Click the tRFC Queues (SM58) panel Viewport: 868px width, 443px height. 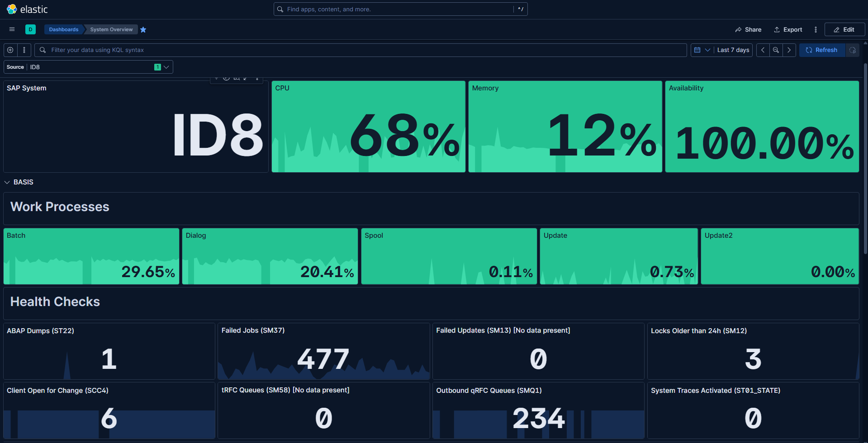(323, 410)
